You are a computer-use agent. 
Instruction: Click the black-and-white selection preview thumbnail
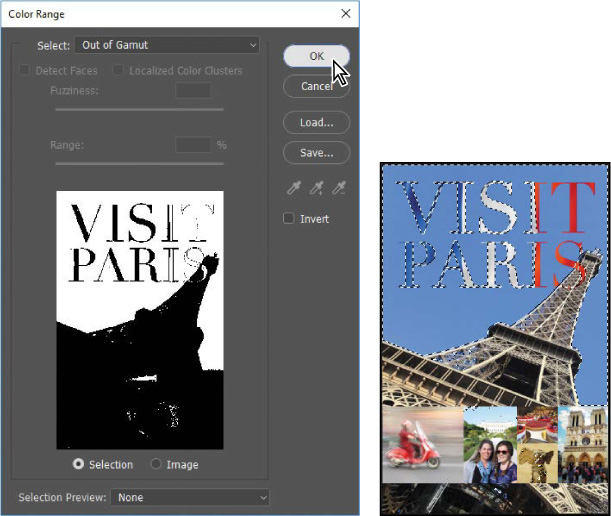coord(140,320)
